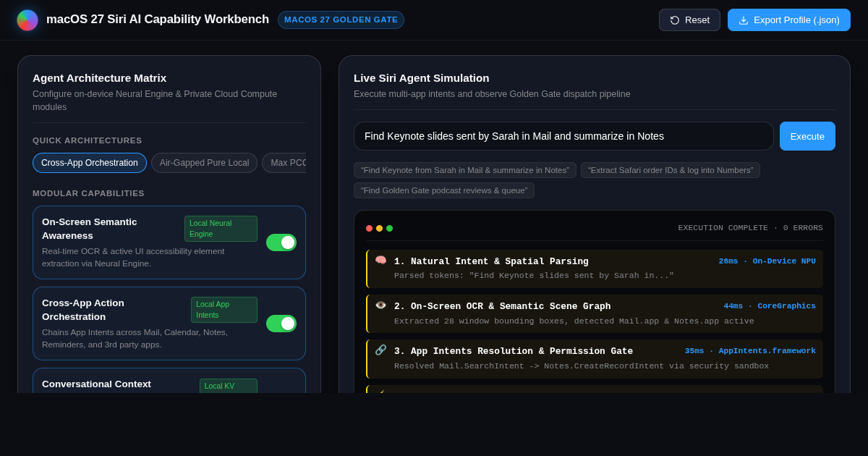Click the Live Siri Agent Simulation heading
Viewport: 868px width, 456px height.
421,78
